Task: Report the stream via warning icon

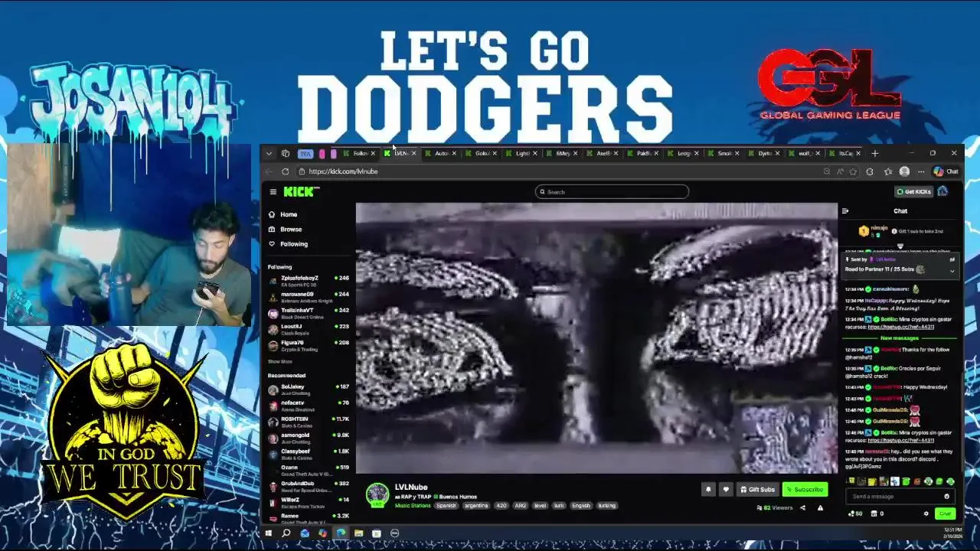Action: tap(820, 507)
